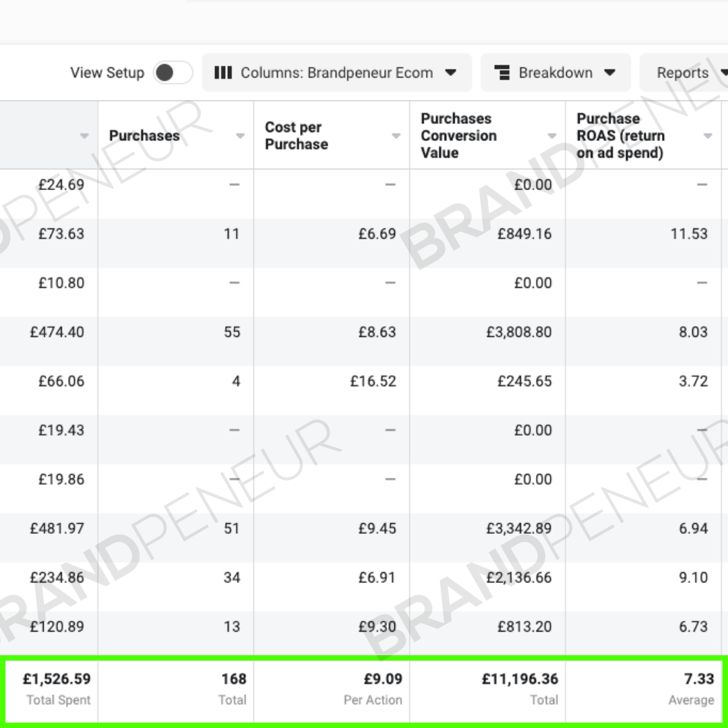Click the 11.53 ROAS value
Screen dimensions: 728x728
click(x=689, y=233)
